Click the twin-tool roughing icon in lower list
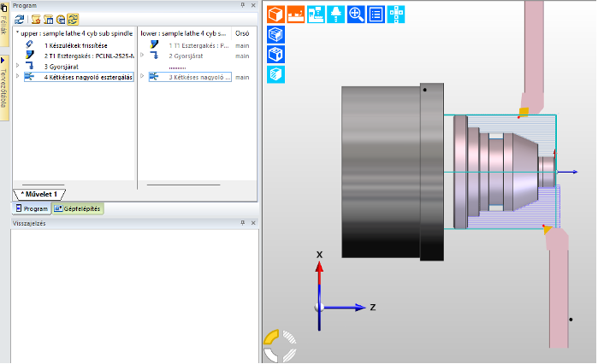 (x=154, y=77)
